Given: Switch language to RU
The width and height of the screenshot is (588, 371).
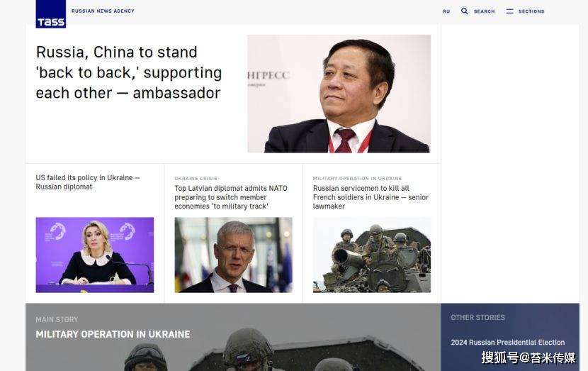Looking at the screenshot, I should [x=446, y=11].
